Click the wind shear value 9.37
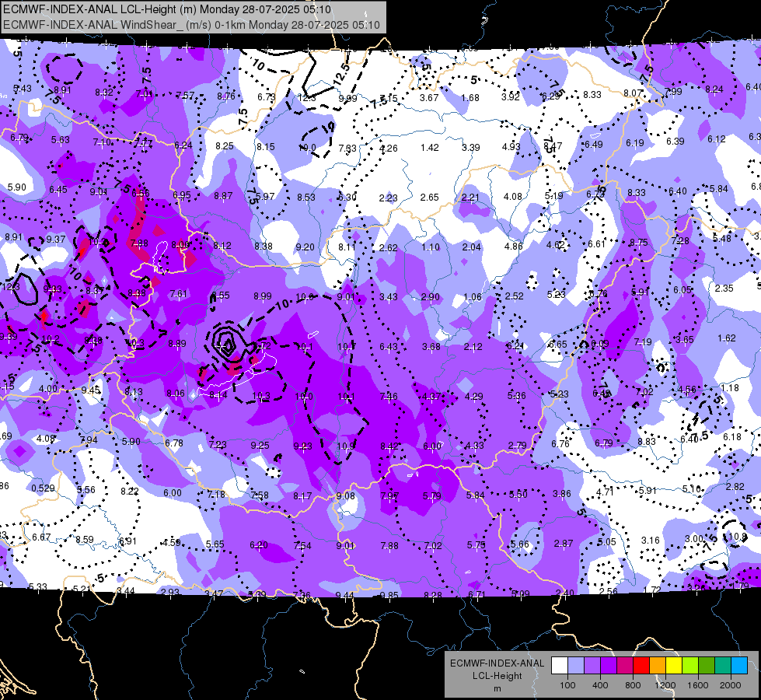The width and height of the screenshot is (761, 700). [56, 239]
